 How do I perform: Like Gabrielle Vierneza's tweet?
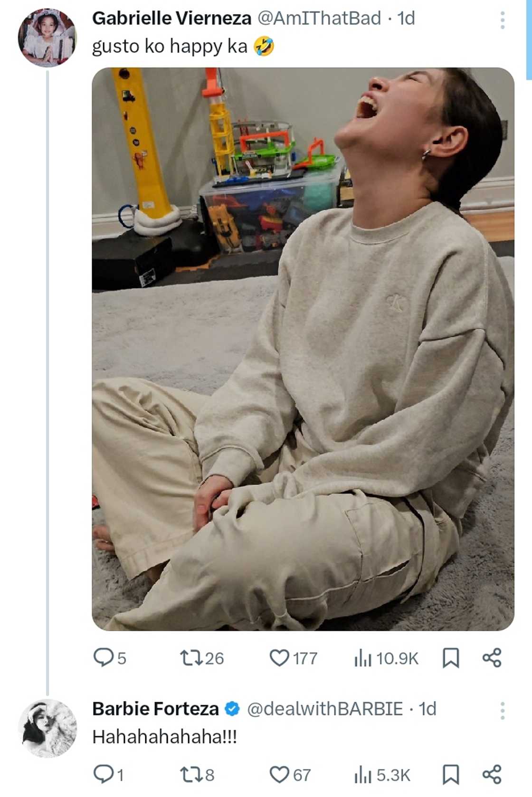[279, 658]
